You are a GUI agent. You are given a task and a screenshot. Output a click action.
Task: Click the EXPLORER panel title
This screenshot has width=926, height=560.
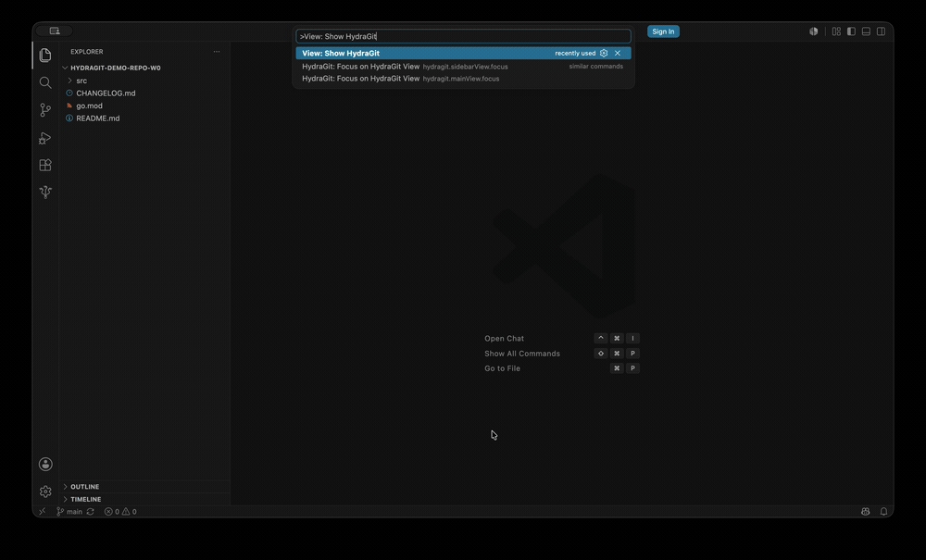87,51
